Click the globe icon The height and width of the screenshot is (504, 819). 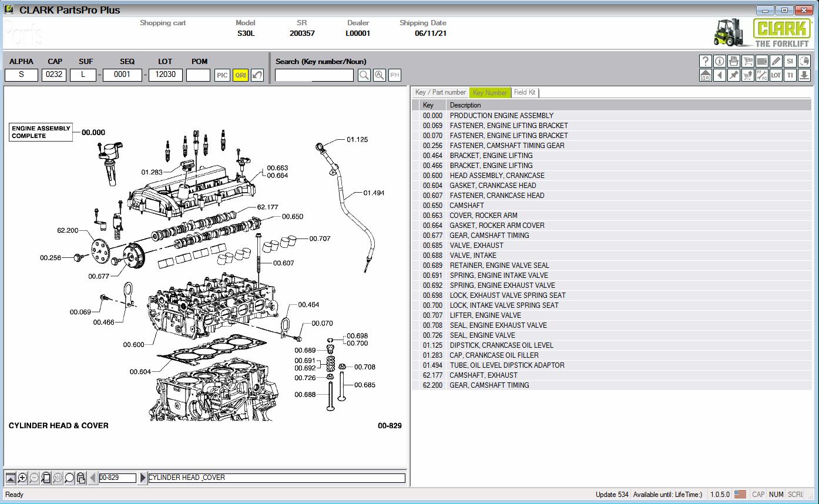(x=804, y=61)
